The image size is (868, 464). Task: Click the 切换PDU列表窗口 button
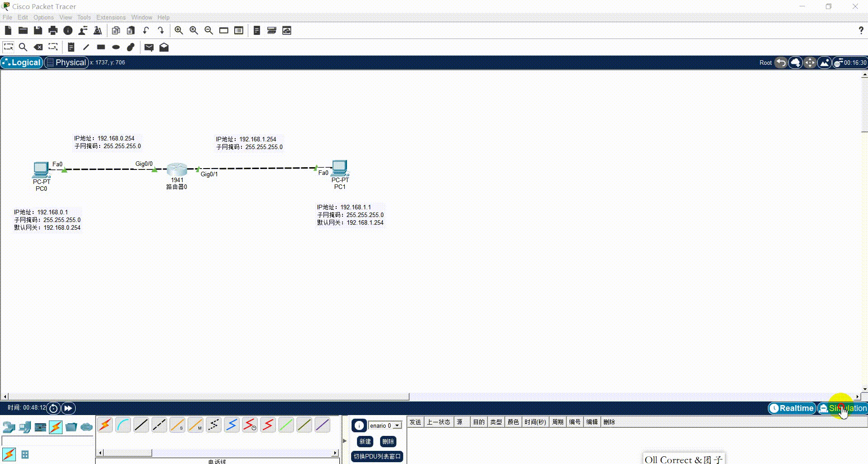click(x=377, y=456)
